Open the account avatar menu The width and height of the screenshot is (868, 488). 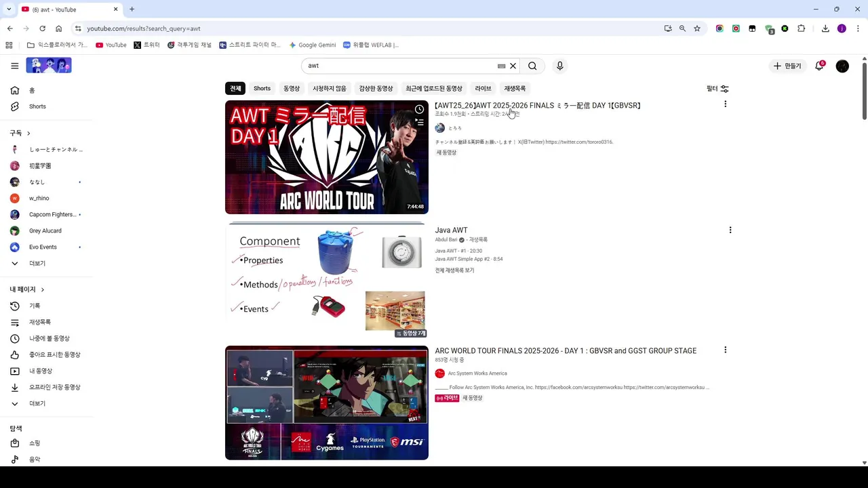click(x=842, y=66)
